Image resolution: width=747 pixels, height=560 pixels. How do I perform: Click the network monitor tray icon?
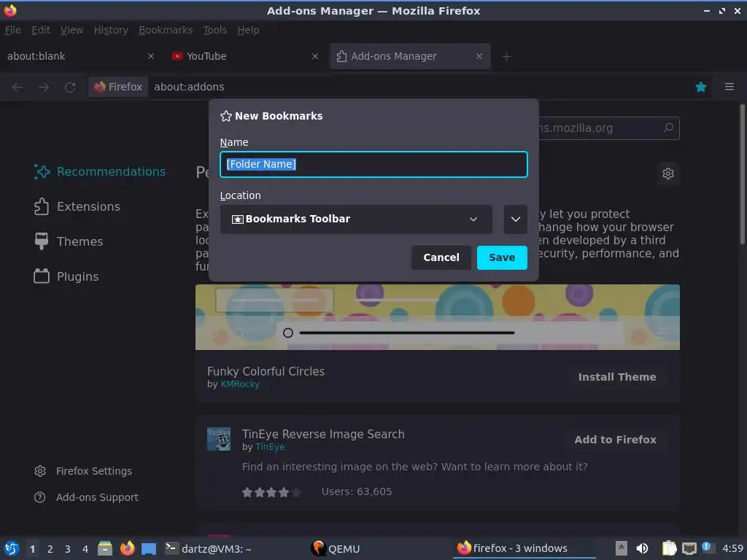(689, 548)
